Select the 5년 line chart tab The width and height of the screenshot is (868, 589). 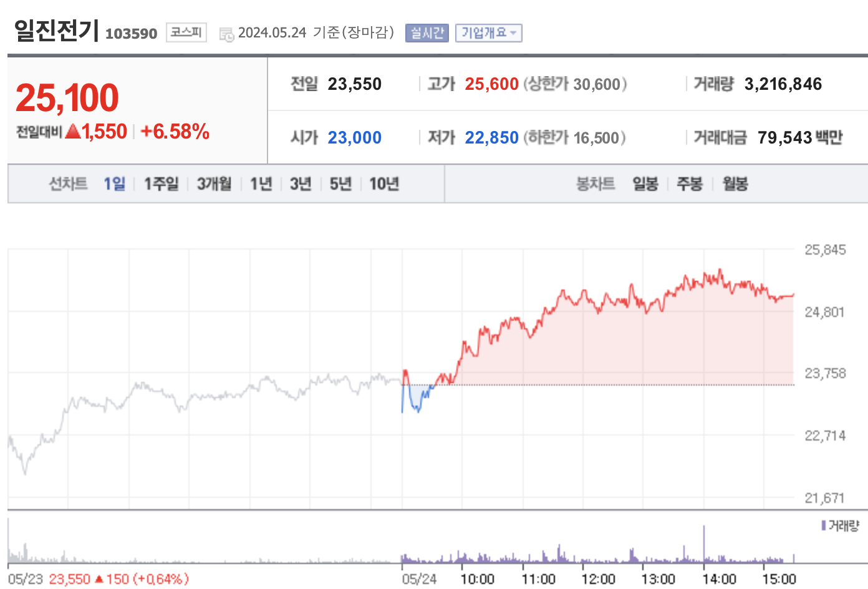pos(340,183)
